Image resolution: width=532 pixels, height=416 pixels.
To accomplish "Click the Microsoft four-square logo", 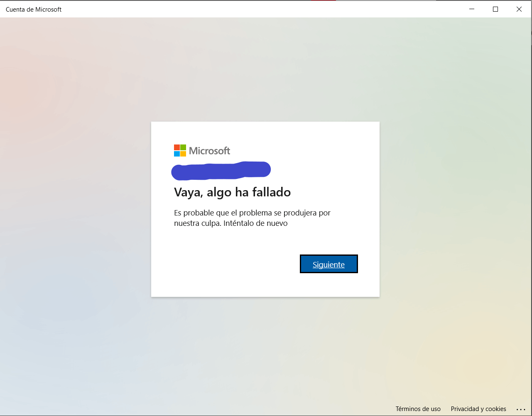I will 180,150.
